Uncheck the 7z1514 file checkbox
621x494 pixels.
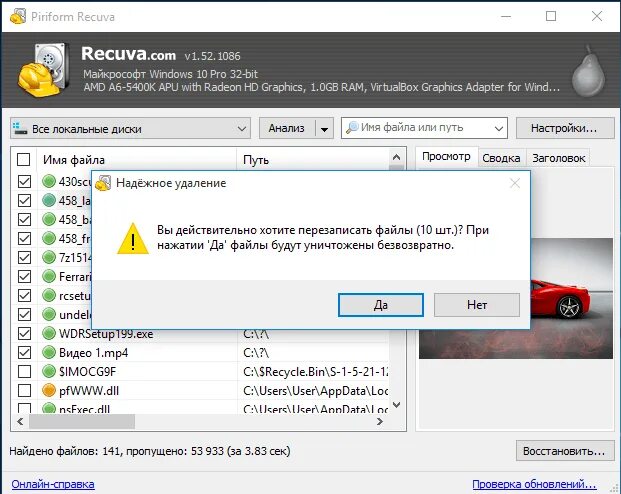click(24, 257)
